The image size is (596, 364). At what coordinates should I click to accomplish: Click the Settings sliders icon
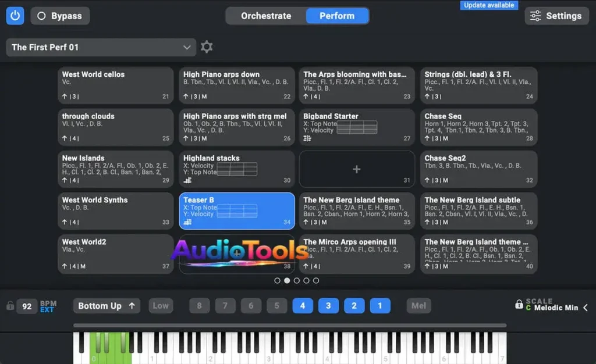[x=535, y=16]
